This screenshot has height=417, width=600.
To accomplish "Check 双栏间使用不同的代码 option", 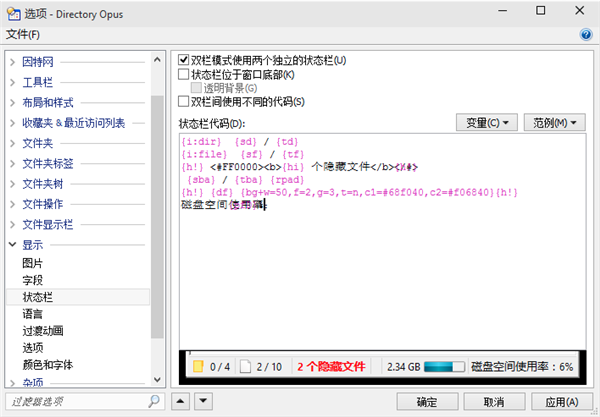I will click(x=183, y=101).
